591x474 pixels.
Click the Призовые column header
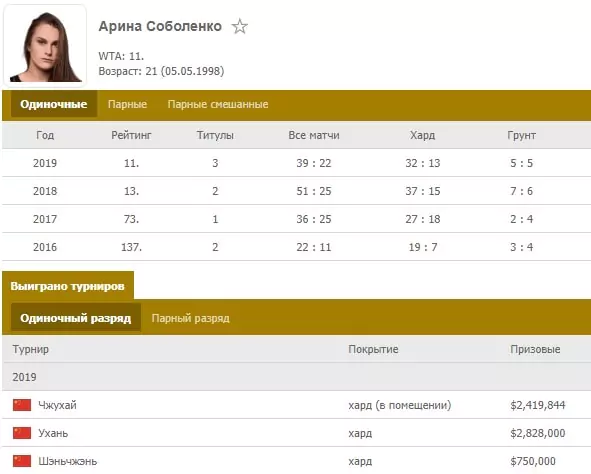pos(535,349)
